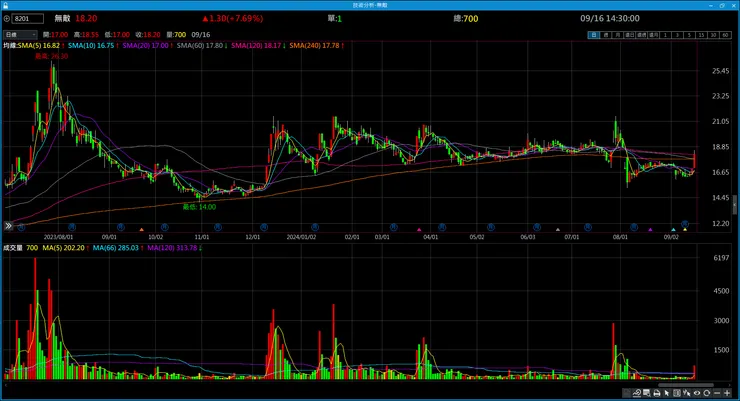The width and height of the screenshot is (740, 401).
Task: Select the 30-minute timeframe button
Action: point(714,35)
